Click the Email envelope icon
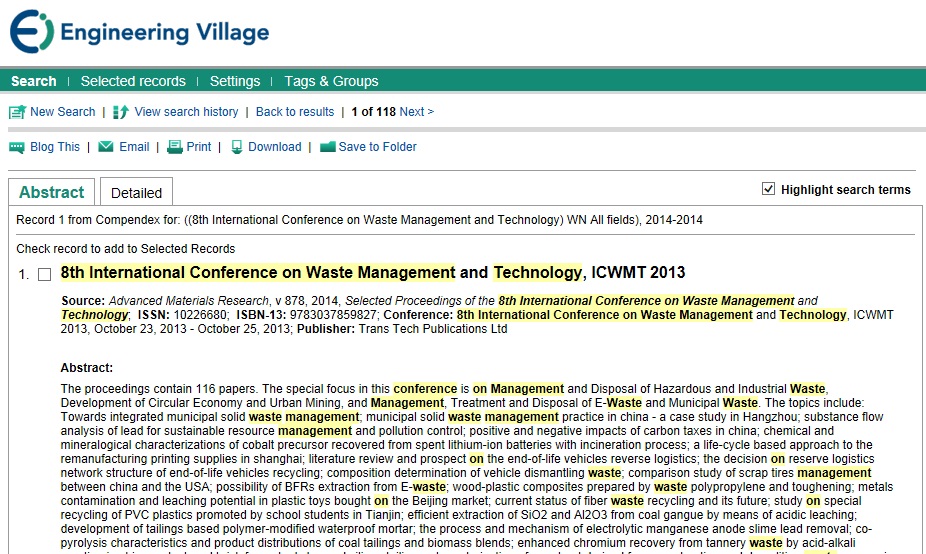The image size is (926, 554). [106, 147]
